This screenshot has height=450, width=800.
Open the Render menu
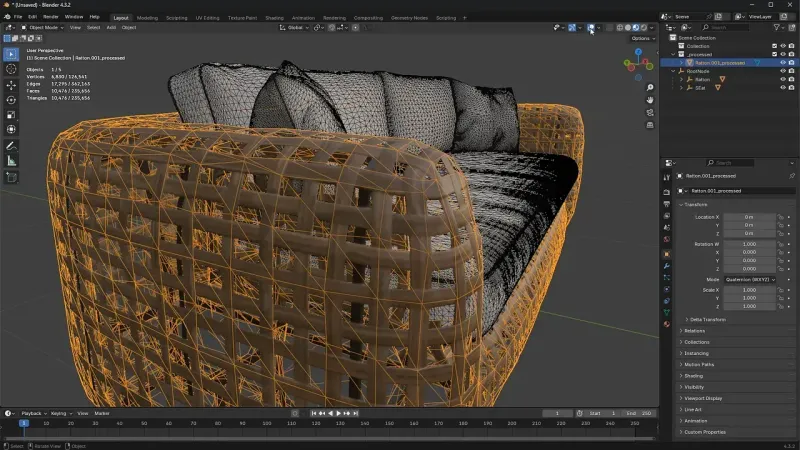(x=52, y=17)
